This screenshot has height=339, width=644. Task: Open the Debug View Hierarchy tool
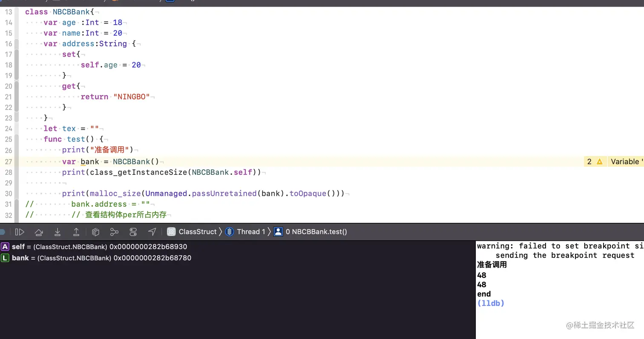[96, 232]
